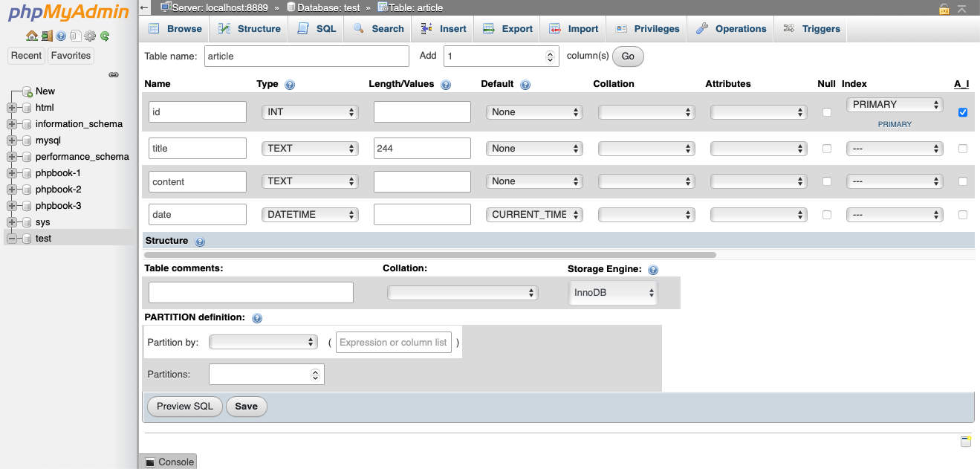Screen dimensions: 980x469
Task: Click the padlock icon in top bar
Action: coord(944,8)
